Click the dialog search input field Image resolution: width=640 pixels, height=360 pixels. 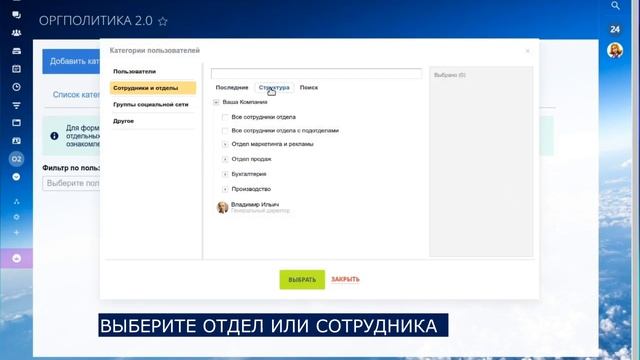pos(316,73)
